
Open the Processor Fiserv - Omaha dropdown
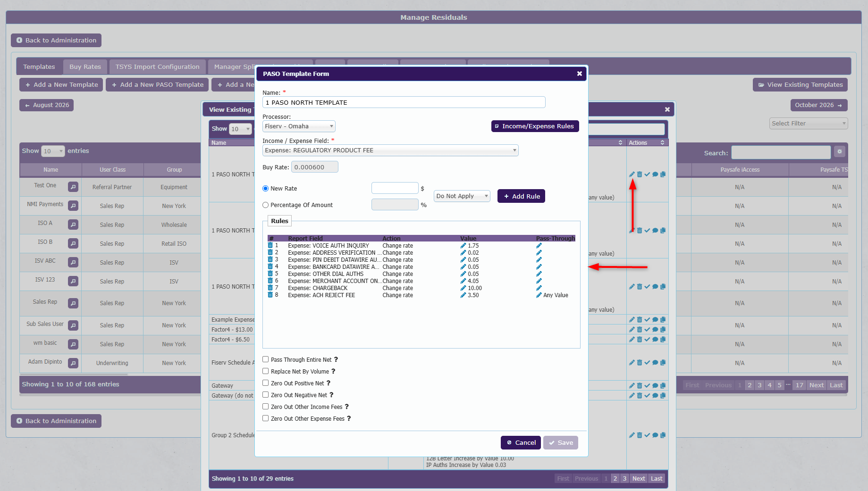299,126
